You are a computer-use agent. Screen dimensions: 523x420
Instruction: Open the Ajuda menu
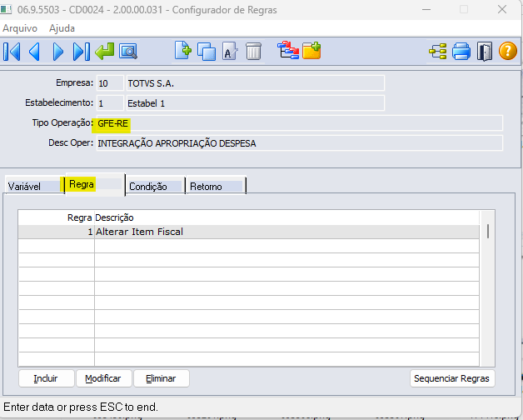click(x=62, y=27)
